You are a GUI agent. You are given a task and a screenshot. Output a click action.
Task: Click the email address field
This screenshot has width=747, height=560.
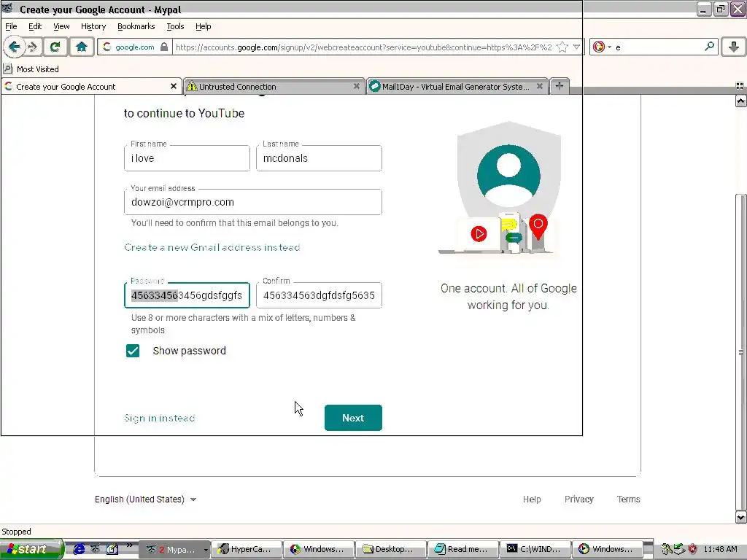pyautogui.click(x=253, y=202)
